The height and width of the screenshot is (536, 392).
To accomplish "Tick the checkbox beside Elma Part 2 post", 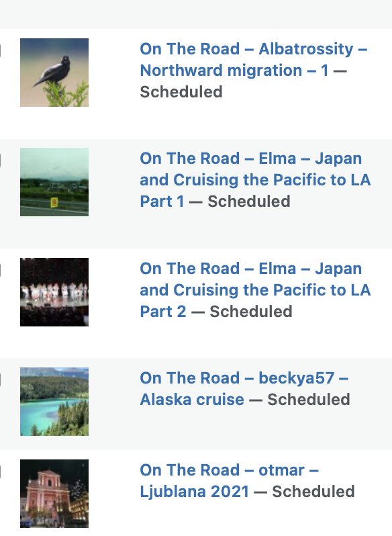I will 1,270.
